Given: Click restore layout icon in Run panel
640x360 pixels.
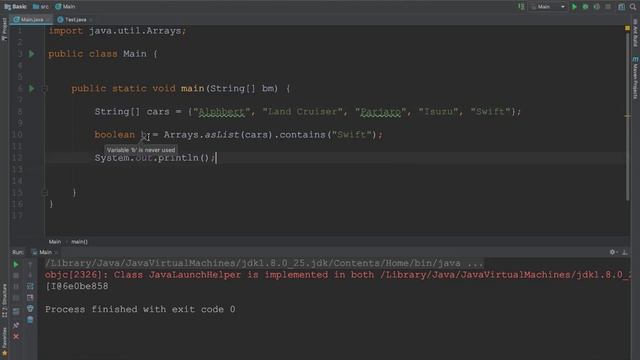Looking at the screenshot, I should point(16,311).
